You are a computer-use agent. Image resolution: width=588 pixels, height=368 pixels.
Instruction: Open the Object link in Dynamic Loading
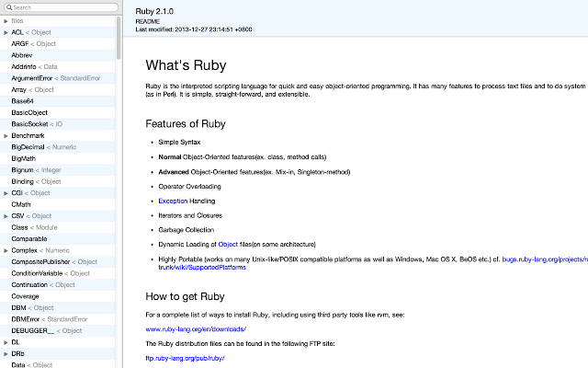pos(228,245)
